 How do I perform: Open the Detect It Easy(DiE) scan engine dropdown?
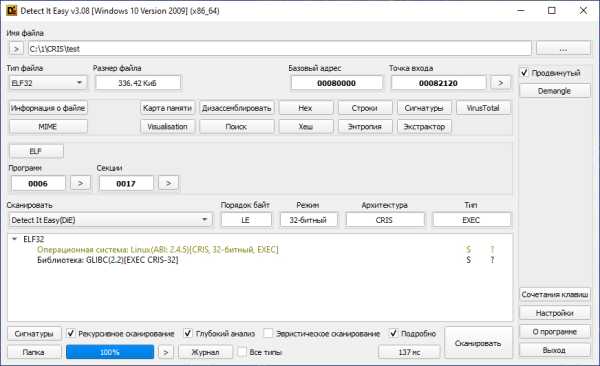tap(110, 220)
